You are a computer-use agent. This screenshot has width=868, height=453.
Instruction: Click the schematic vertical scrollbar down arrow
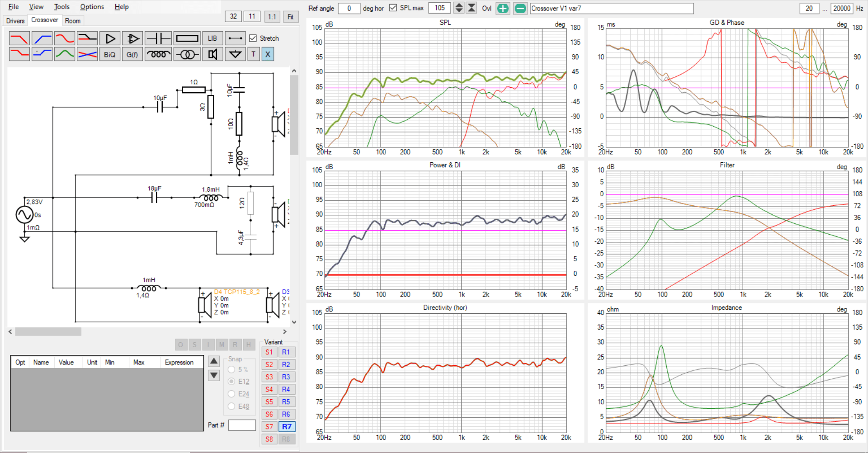(294, 322)
